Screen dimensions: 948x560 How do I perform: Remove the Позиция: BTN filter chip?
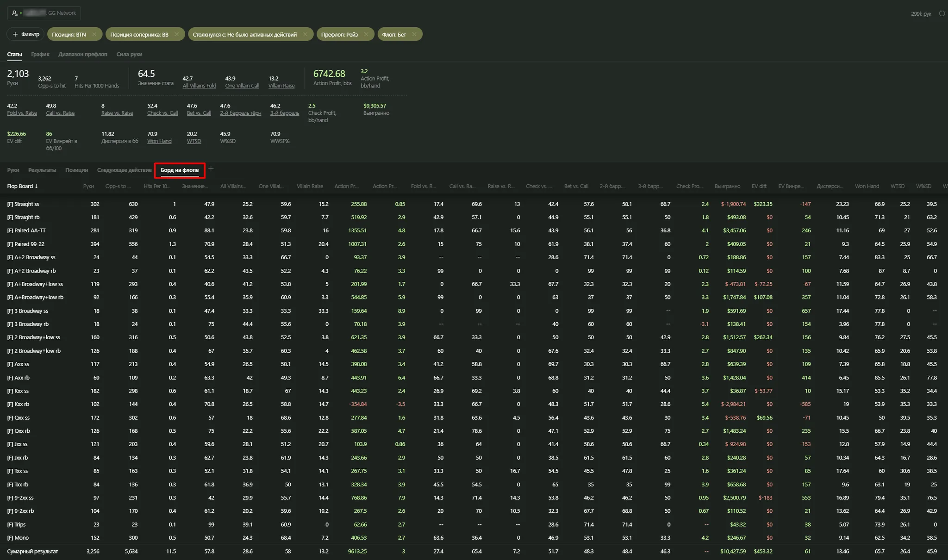[94, 34]
